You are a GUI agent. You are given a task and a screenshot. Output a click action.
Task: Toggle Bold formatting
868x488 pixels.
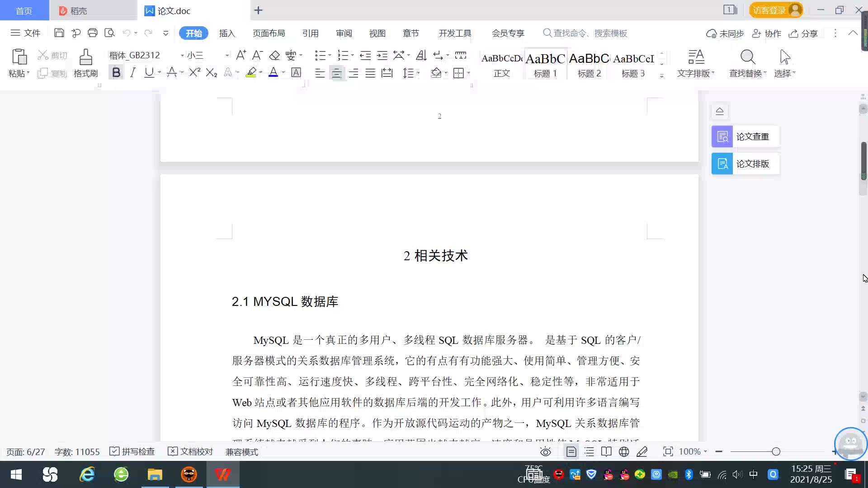pos(116,72)
